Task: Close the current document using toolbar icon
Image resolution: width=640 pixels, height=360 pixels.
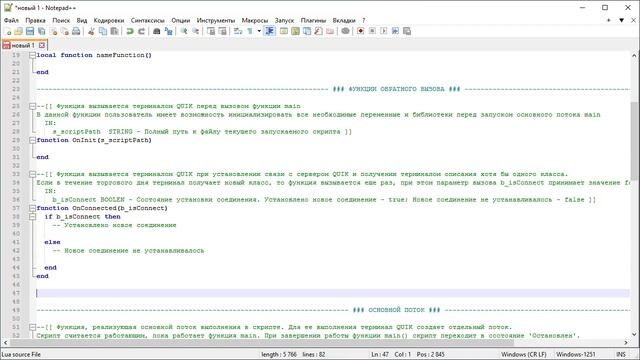Action: 53,31
